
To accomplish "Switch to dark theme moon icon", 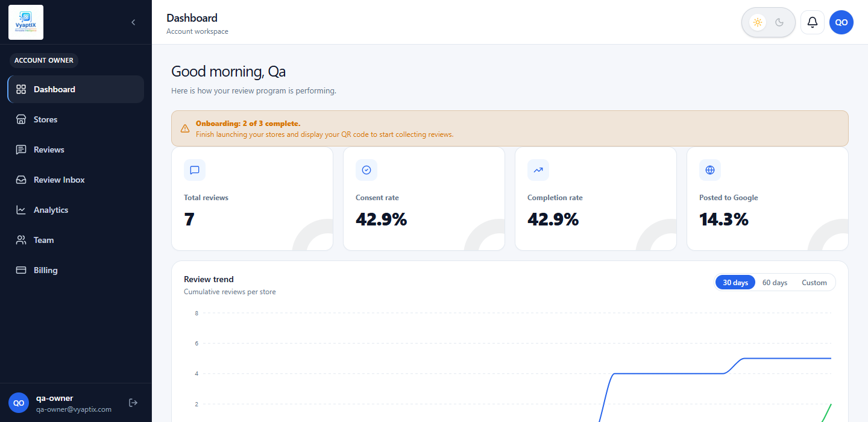I will [x=779, y=22].
